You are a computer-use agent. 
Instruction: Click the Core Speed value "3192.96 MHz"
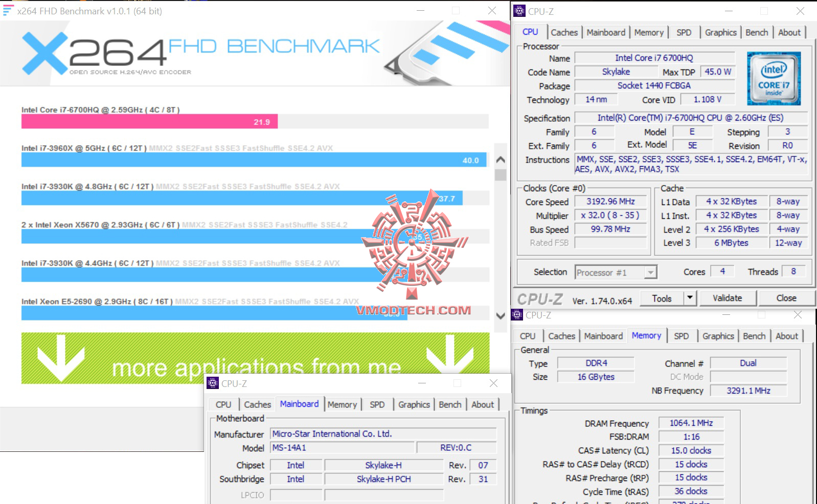click(x=610, y=202)
